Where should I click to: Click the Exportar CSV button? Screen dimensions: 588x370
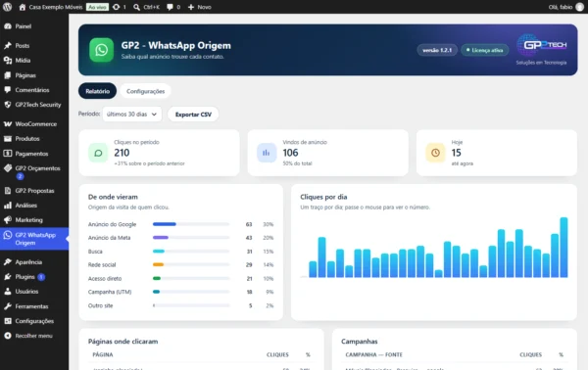pos(193,115)
